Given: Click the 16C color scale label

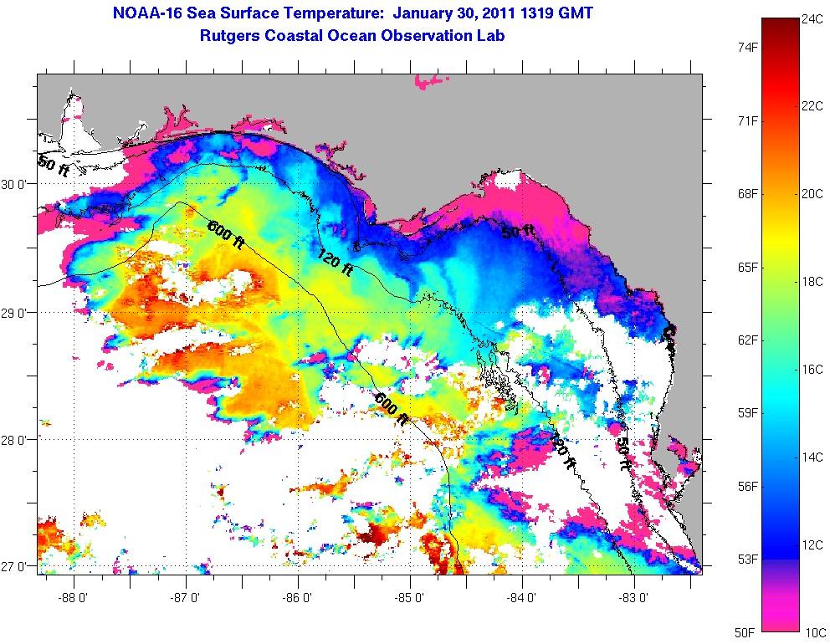Looking at the screenshot, I should (x=812, y=370).
